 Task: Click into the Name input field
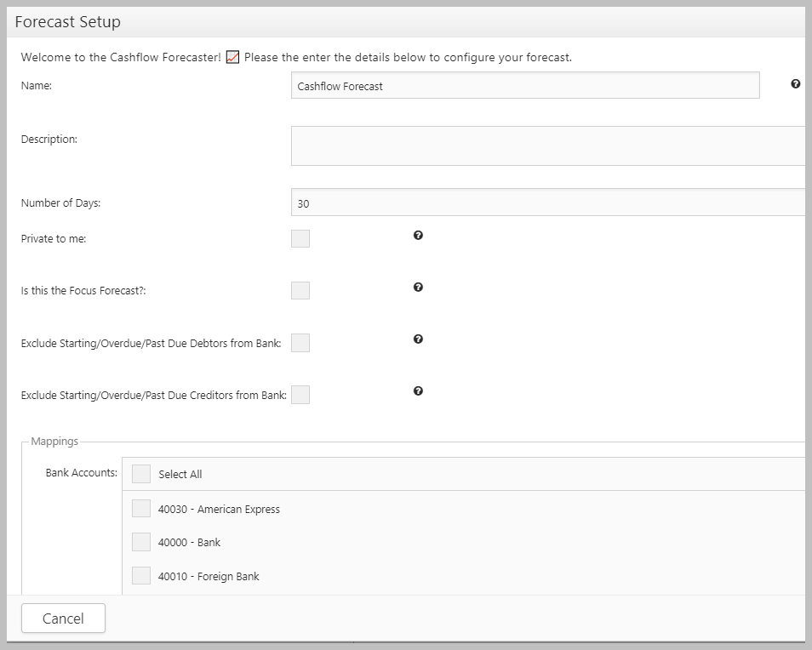[x=525, y=85]
